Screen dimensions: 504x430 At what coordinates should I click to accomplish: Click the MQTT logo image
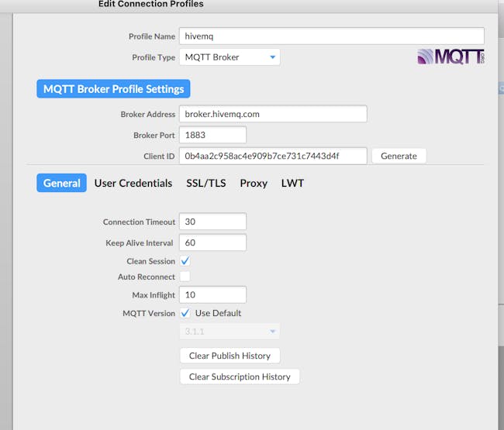coord(451,57)
